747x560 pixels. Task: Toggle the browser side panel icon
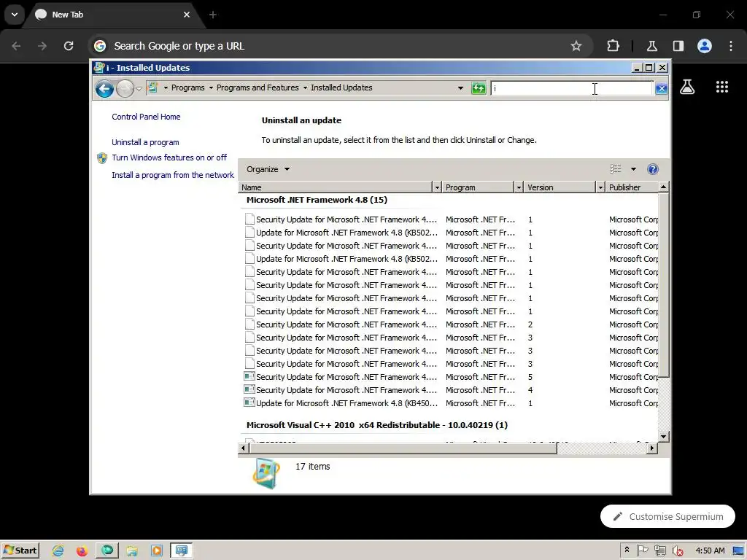pos(678,46)
